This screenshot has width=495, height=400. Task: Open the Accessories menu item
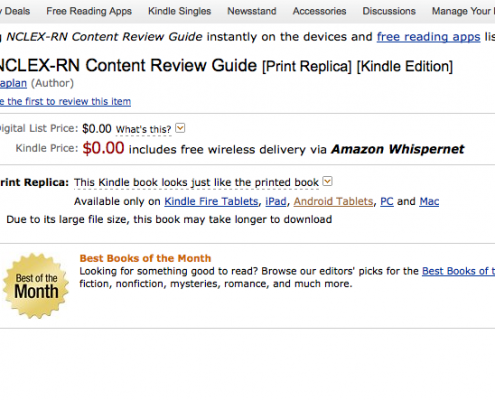319,11
